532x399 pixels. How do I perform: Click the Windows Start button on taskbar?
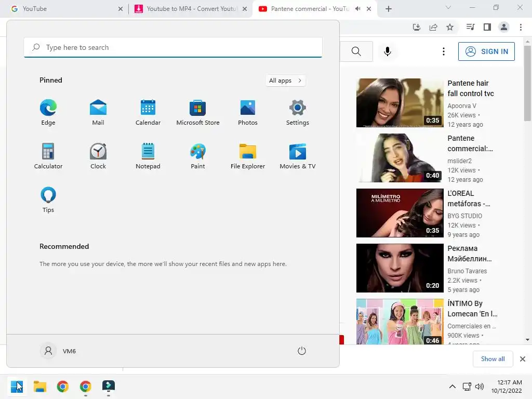[17, 387]
